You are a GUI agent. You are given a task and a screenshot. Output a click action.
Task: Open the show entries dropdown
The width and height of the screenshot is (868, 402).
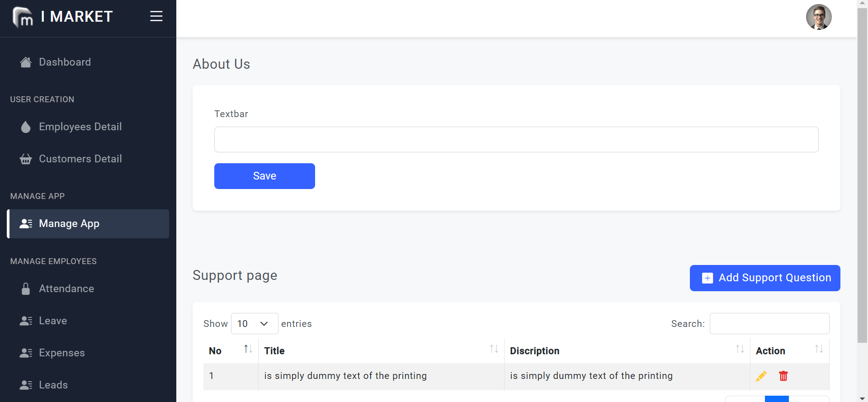[x=254, y=324]
